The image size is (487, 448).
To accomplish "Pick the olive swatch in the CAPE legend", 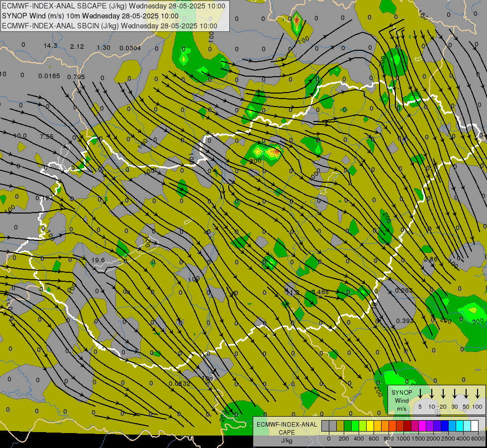I will point(340,426).
